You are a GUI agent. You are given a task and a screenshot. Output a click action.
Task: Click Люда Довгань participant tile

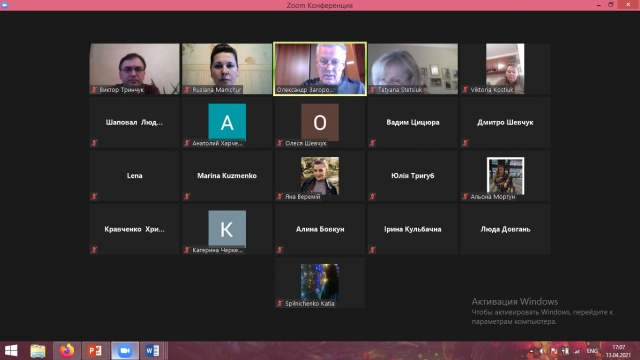(505, 229)
